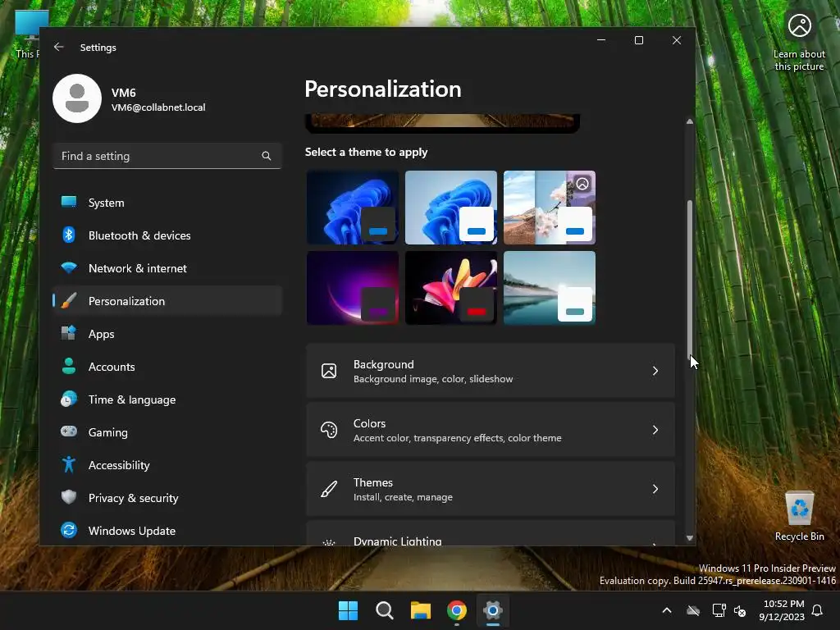
Task: Click the Accessibility figure icon
Action: coord(69,464)
